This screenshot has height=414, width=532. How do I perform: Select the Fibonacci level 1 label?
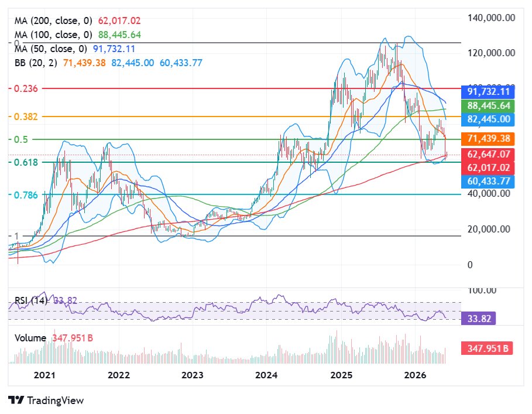pyautogui.click(x=16, y=235)
